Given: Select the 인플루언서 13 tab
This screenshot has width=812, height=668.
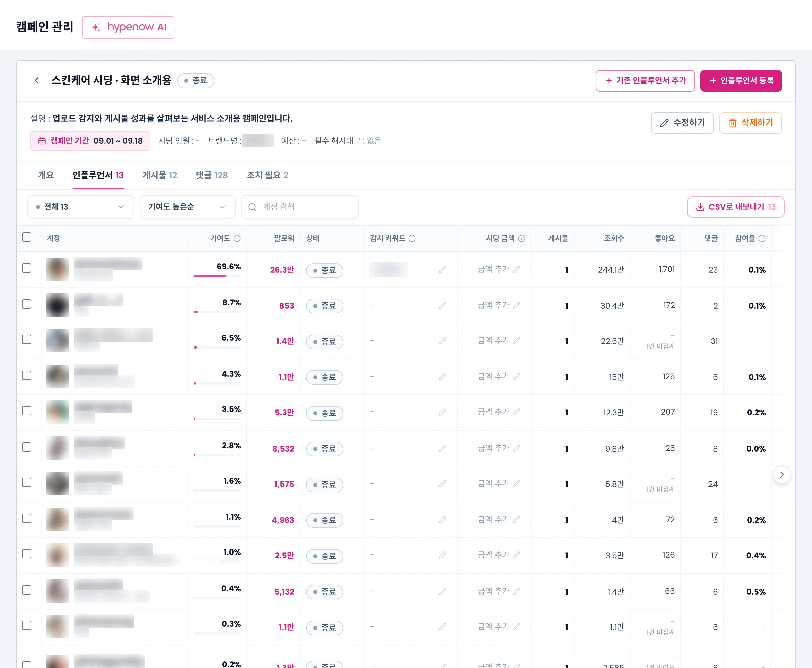Looking at the screenshot, I should coord(98,175).
